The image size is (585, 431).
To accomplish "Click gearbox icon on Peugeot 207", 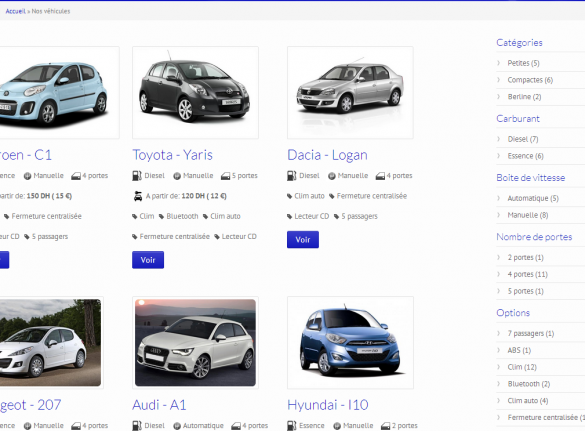I will (x=27, y=426).
